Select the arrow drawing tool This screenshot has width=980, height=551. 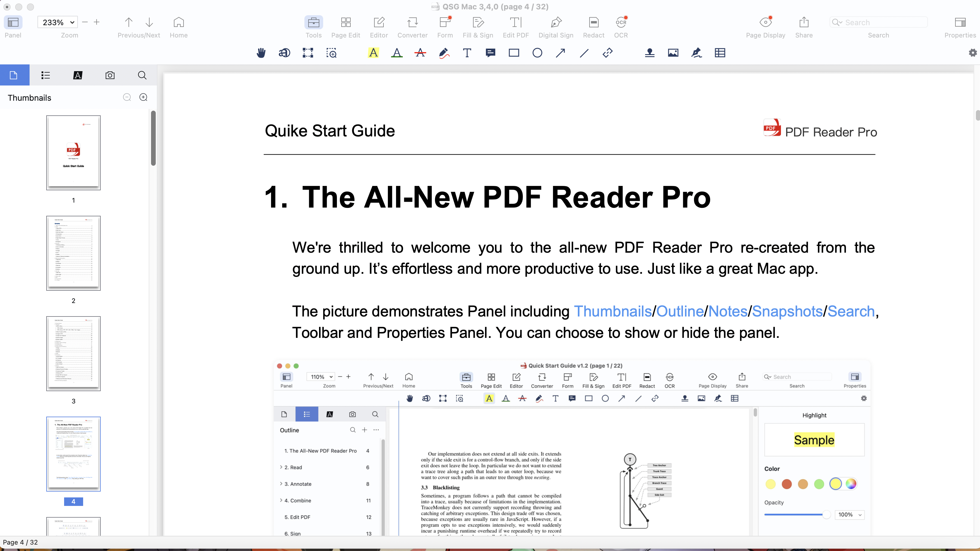[x=560, y=53]
